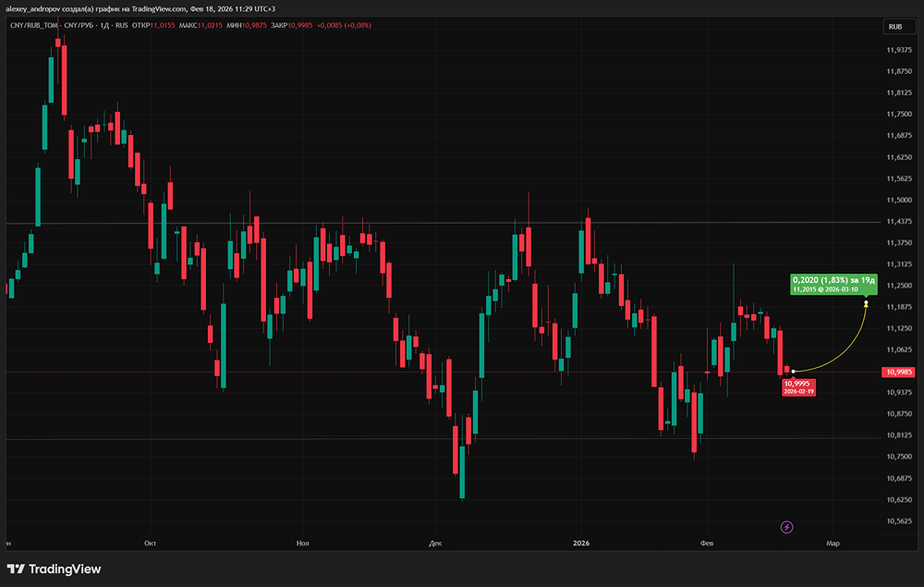Click the TradingView logo at the bottom
Screen dimensions: 924x587
click(55, 569)
